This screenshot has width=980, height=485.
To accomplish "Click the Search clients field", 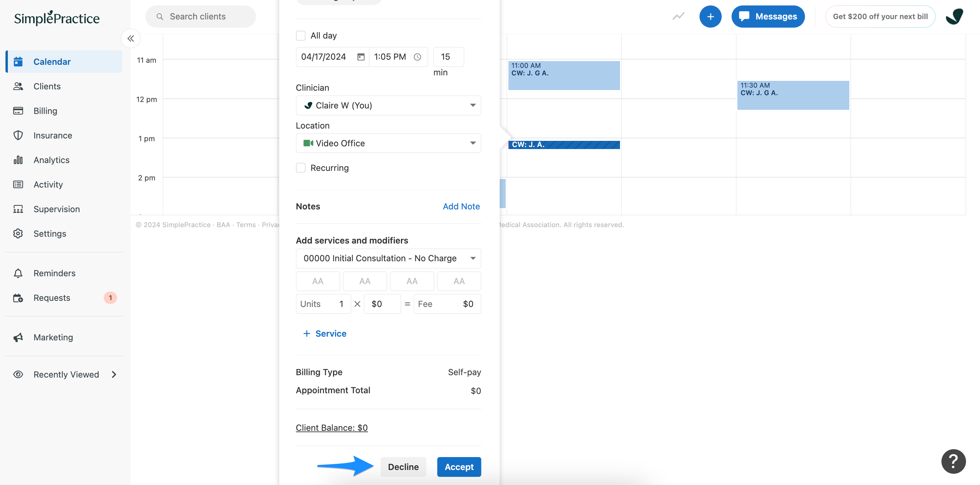I will tap(201, 16).
